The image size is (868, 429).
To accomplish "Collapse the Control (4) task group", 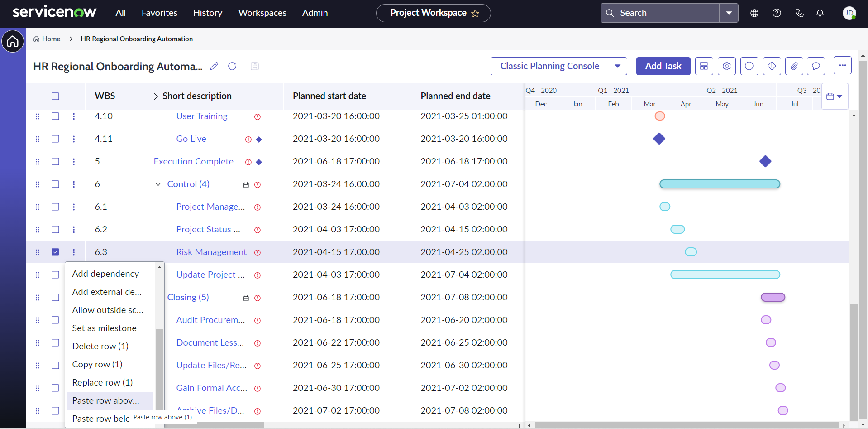I will click(x=157, y=184).
